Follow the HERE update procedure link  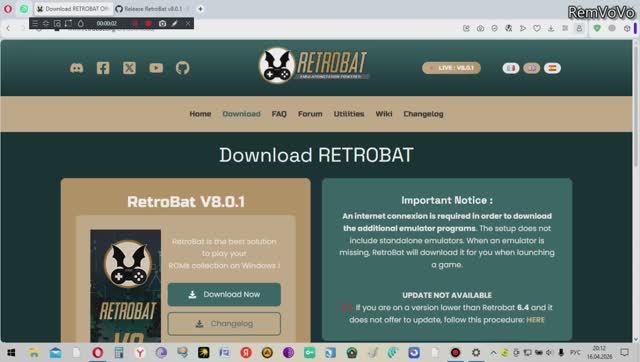tap(535, 320)
